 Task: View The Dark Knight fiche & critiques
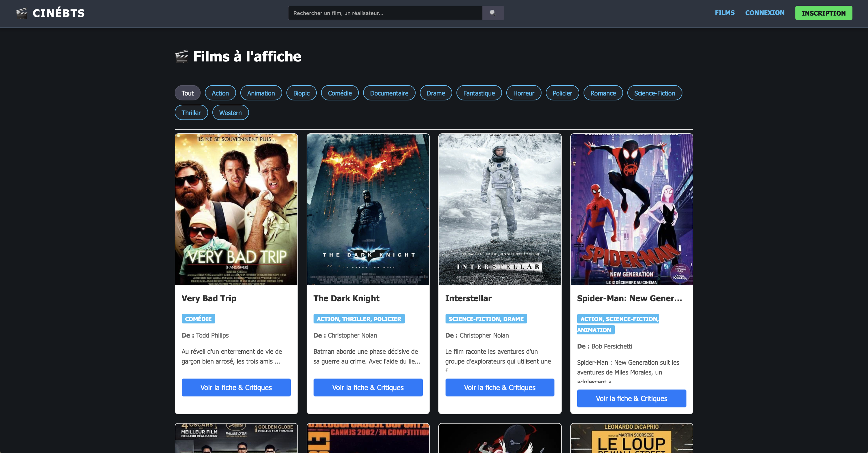[368, 388]
